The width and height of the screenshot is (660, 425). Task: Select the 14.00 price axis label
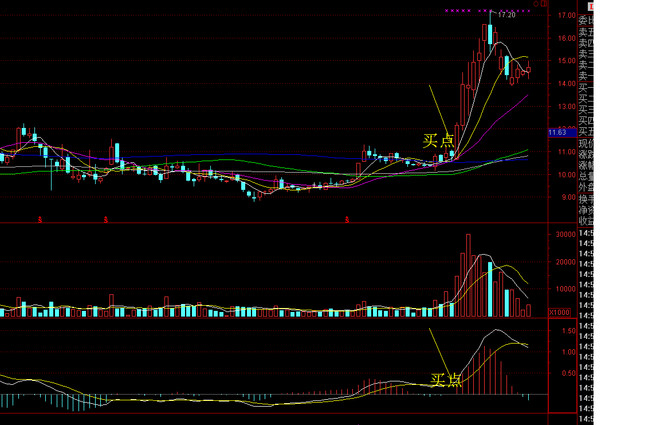click(567, 83)
